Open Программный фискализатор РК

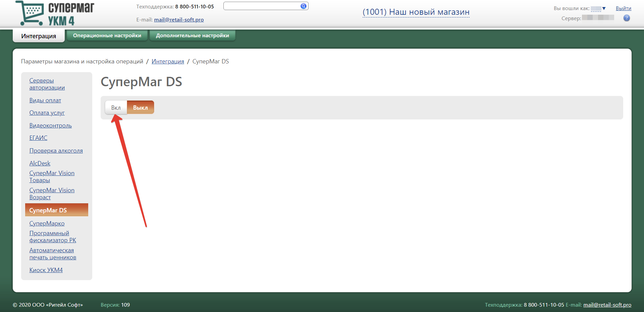pyautogui.click(x=53, y=237)
